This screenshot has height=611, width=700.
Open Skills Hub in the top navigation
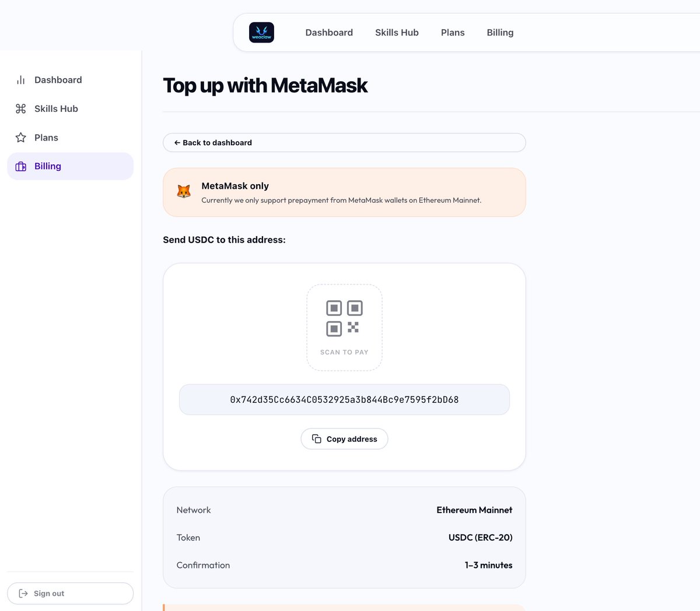[397, 33]
